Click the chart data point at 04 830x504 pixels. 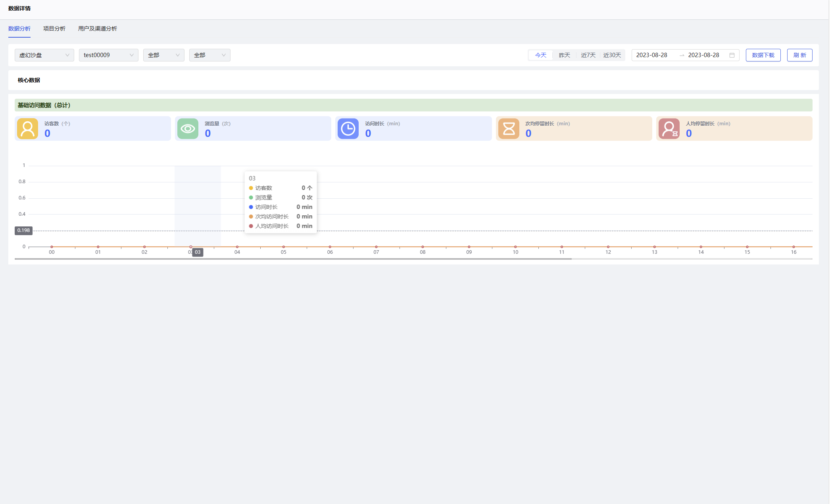(237, 247)
